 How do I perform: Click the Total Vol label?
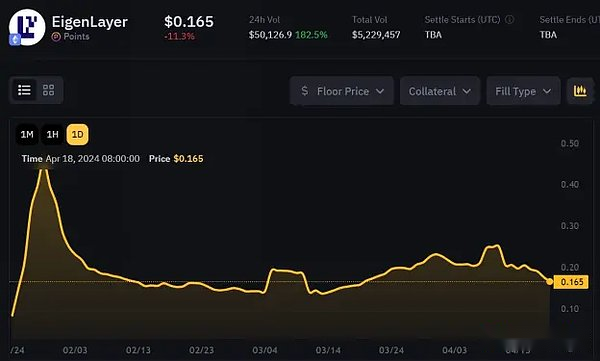click(x=370, y=20)
